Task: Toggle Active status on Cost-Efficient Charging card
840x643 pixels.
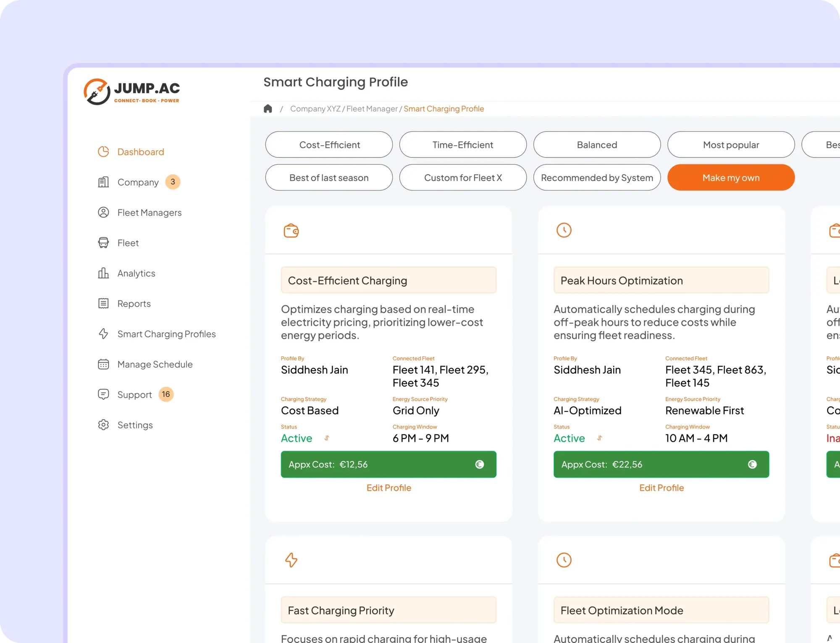Action: click(327, 438)
